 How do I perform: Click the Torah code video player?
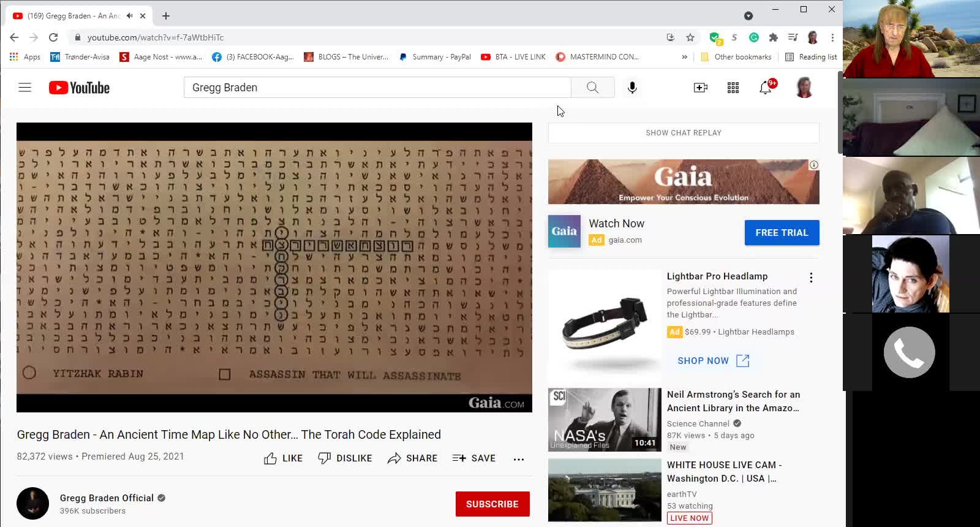(x=274, y=267)
